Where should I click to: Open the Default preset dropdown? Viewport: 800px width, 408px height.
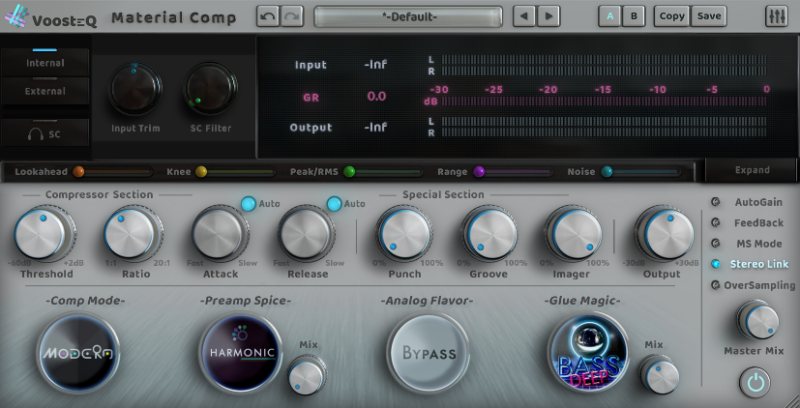pyautogui.click(x=407, y=17)
